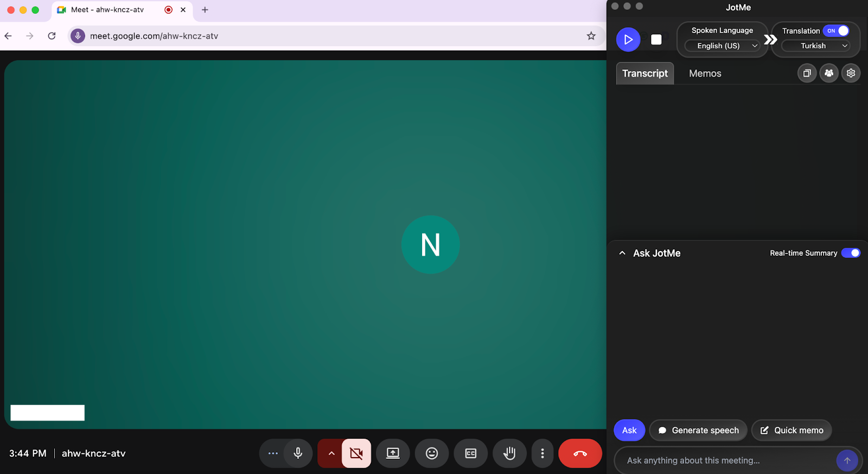Reload the Meet page
868x474 pixels.
click(52, 36)
